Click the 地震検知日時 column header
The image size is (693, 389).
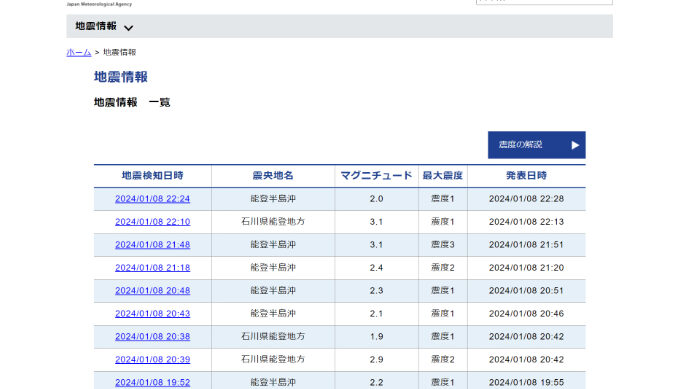pyautogui.click(x=152, y=176)
